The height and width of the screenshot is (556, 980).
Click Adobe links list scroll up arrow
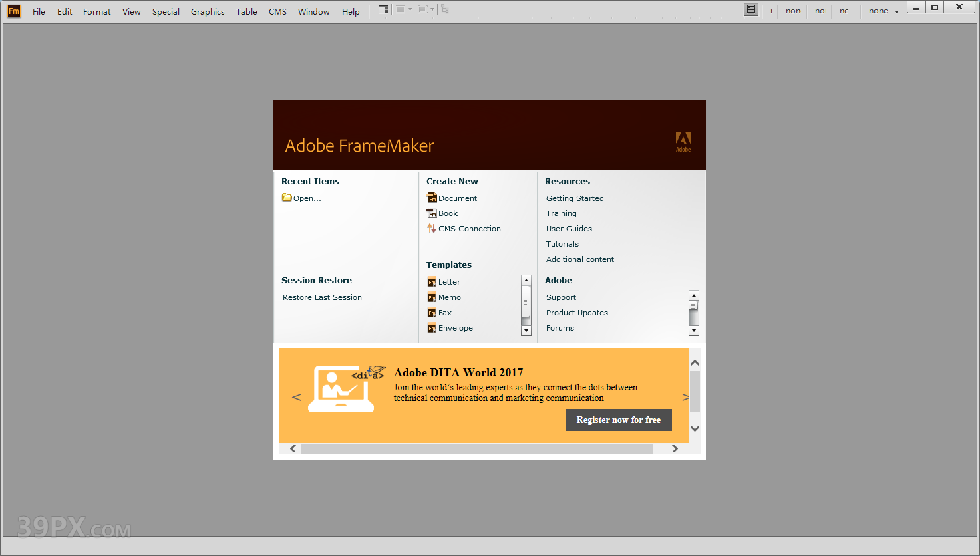694,295
